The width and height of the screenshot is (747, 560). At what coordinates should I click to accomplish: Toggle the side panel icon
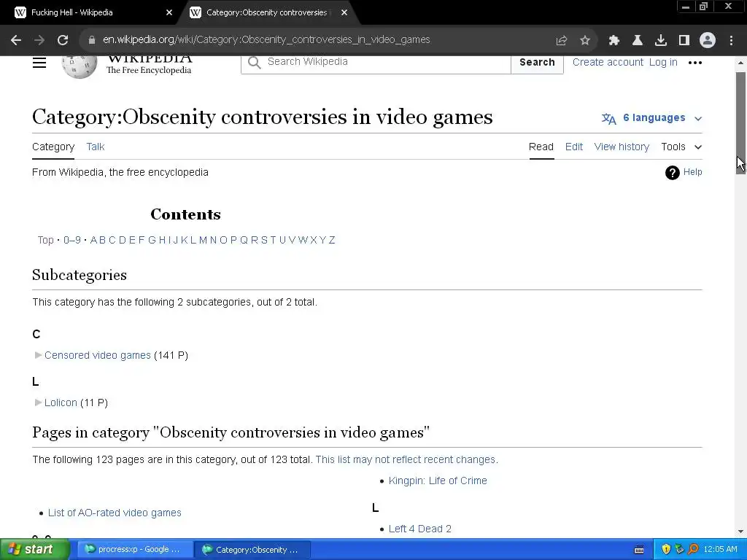(684, 40)
